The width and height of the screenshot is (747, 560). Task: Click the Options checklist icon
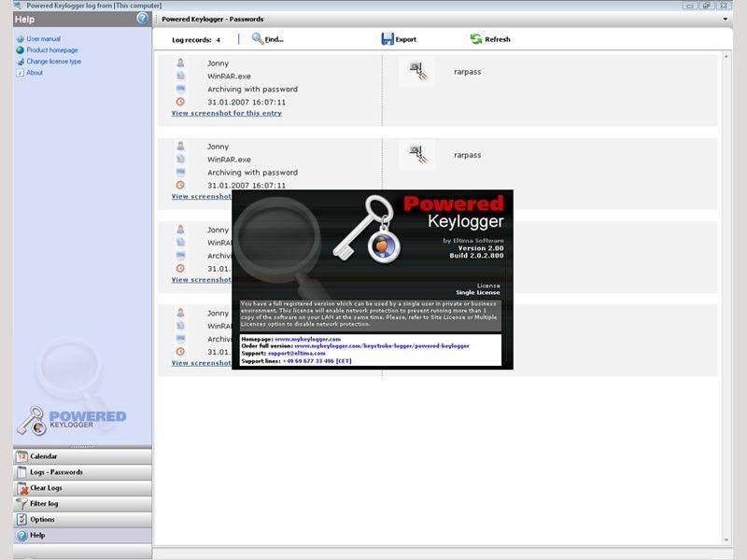(x=21, y=519)
